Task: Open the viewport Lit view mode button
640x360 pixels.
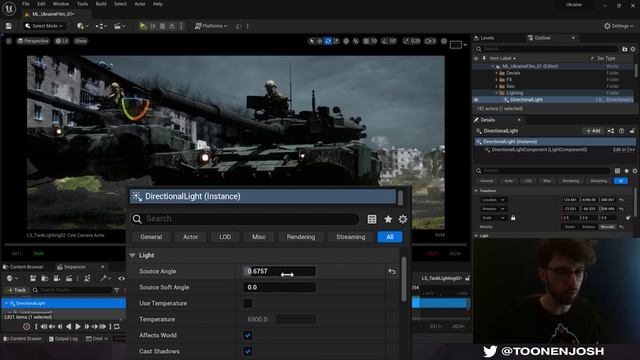Action: (62, 41)
